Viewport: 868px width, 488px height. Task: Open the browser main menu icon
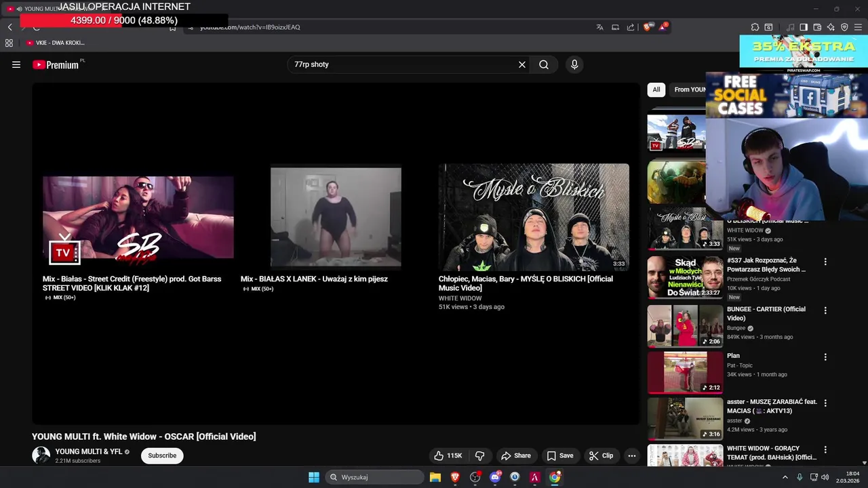coord(858,27)
